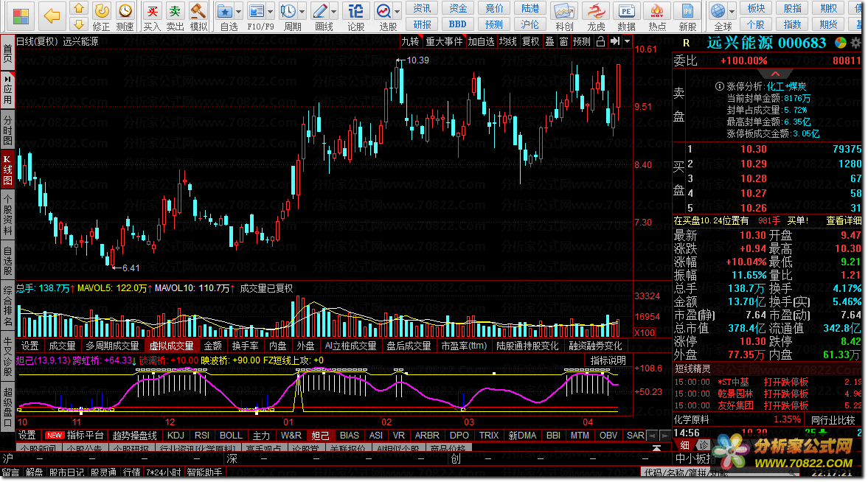Click the 买入 buy icon
This screenshot has height=482, width=868.
[152, 17]
